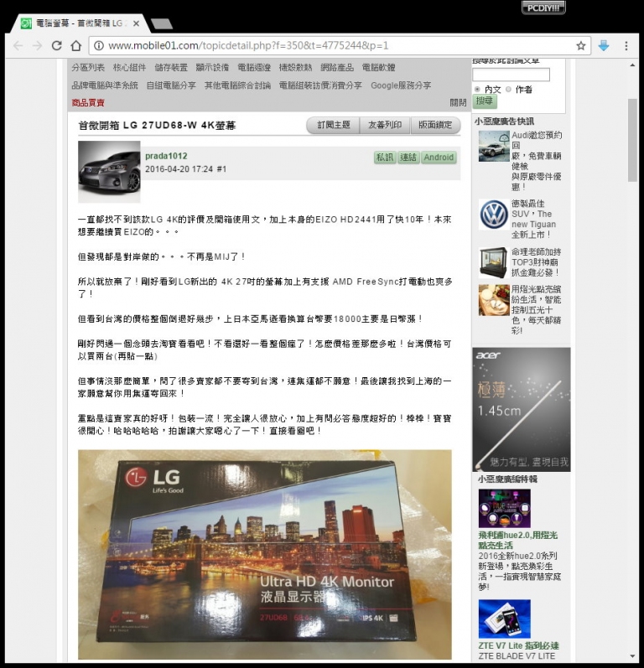Open the 電腦週邊 category
The height and width of the screenshot is (668, 644).
pos(254,67)
